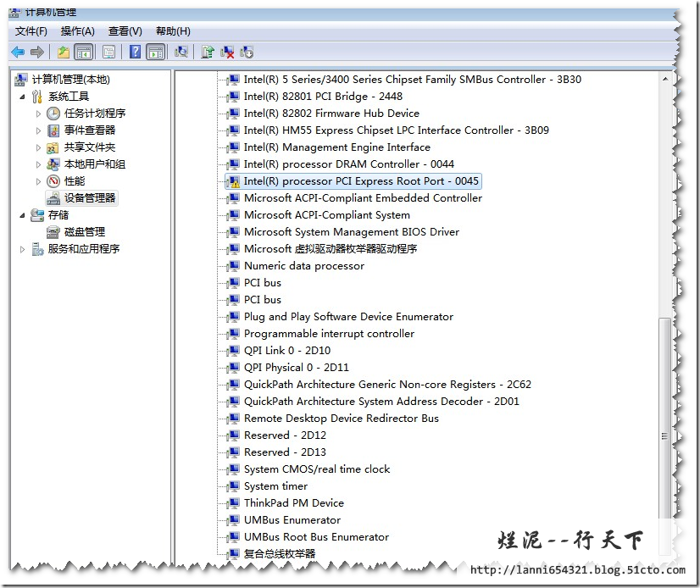This screenshot has height=588, width=700.
Task: Select 共享文件夹 tree item
Action: tap(90, 147)
